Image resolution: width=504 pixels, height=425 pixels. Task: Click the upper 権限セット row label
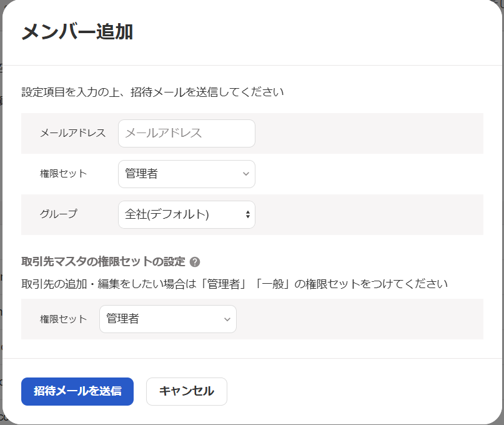coord(63,174)
